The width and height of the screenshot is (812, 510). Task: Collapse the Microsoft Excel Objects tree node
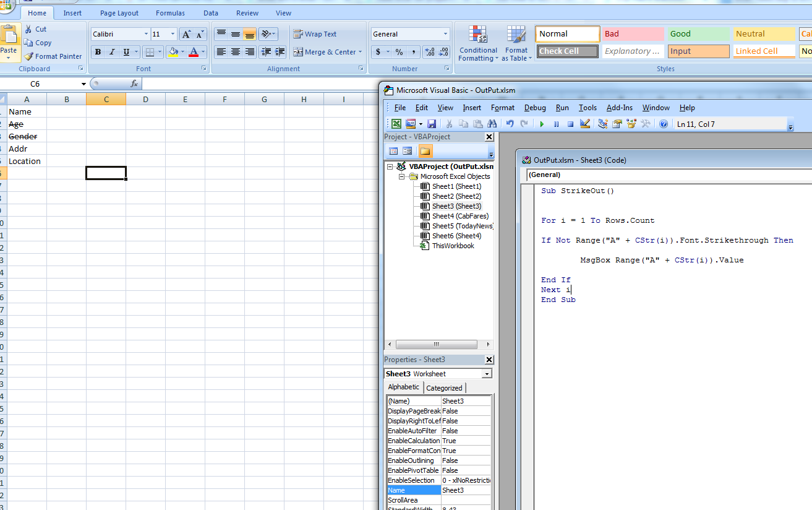click(401, 176)
